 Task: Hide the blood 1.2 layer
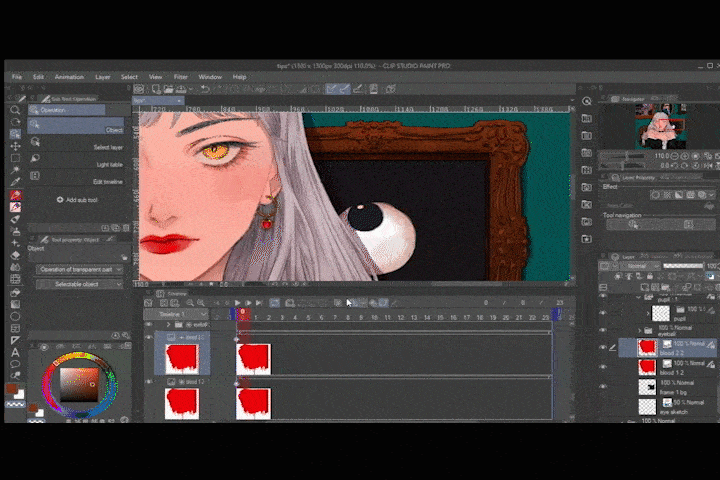603,368
